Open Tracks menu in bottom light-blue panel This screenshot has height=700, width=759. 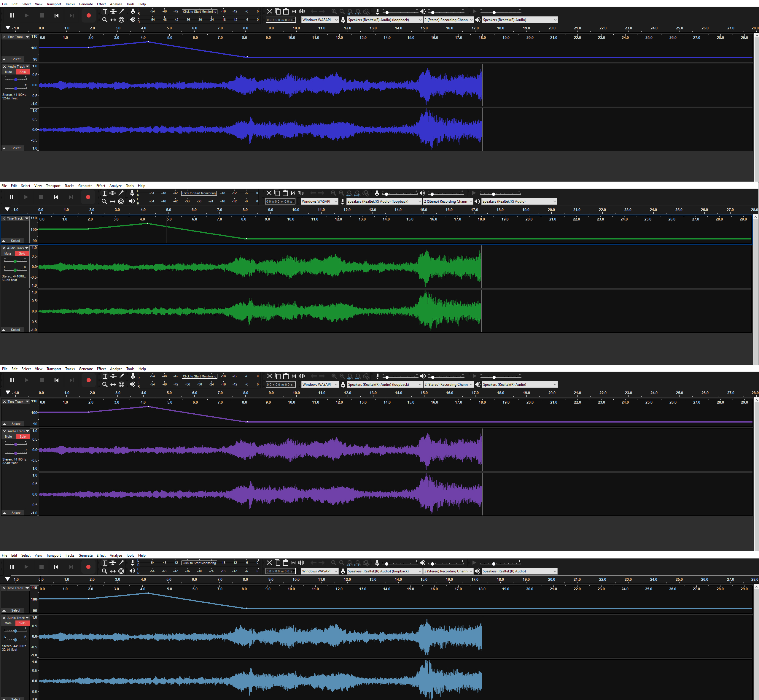70,555
